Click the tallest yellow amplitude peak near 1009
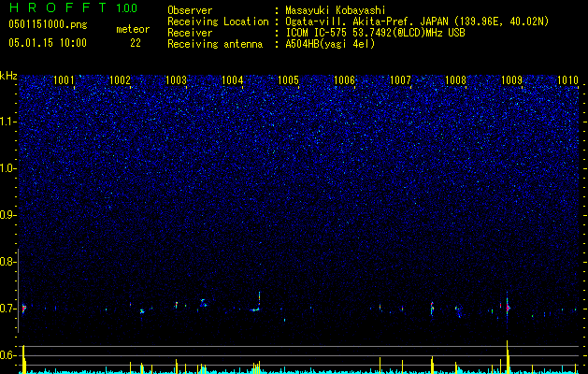Viewport: 588px width, 374px height. point(508,356)
